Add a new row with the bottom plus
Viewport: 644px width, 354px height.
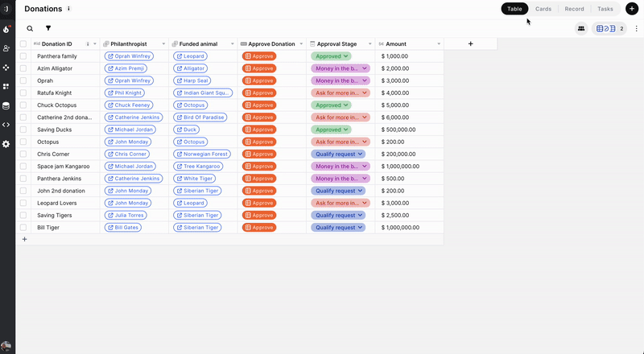pos(25,240)
